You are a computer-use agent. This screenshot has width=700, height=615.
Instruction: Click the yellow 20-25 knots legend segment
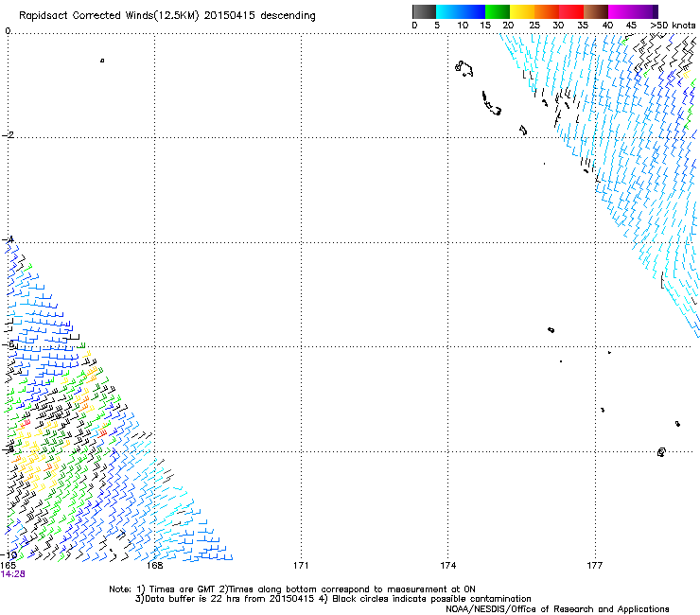522,11
